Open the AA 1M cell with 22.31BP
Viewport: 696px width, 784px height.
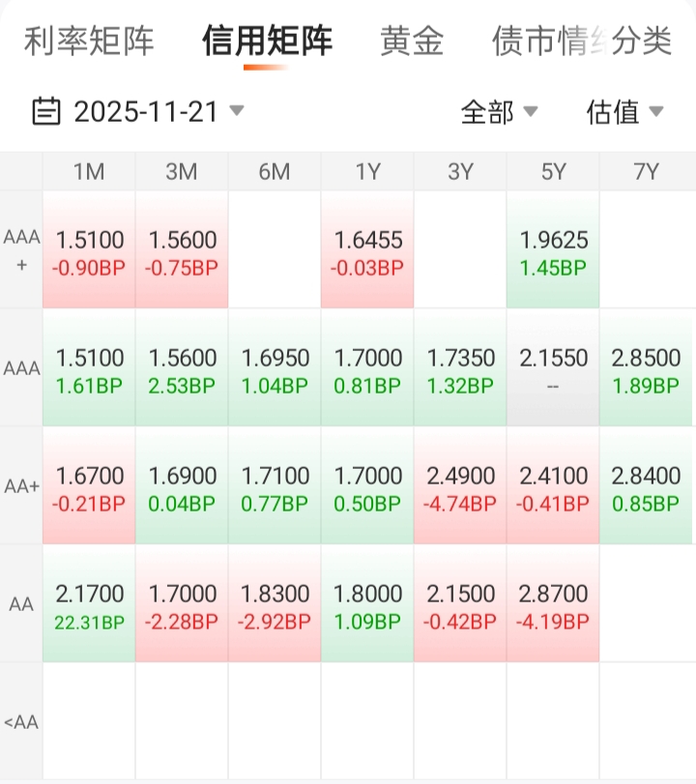click(89, 604)
